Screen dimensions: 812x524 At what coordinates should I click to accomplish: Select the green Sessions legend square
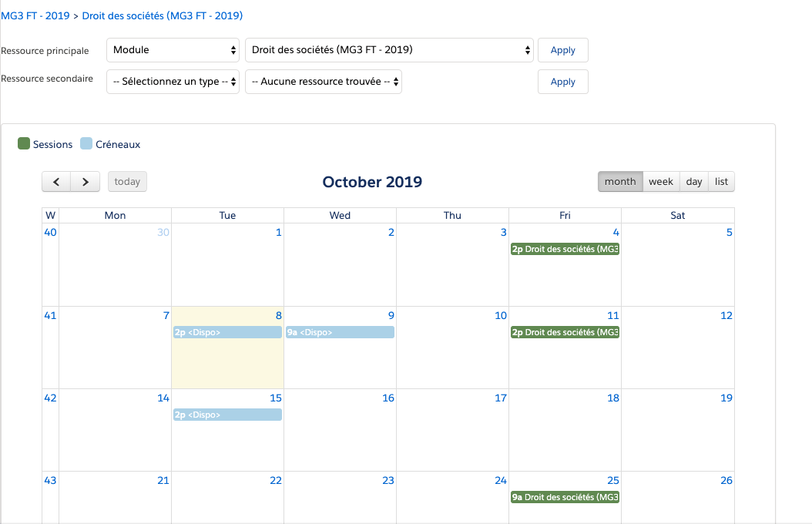[23, 143]
